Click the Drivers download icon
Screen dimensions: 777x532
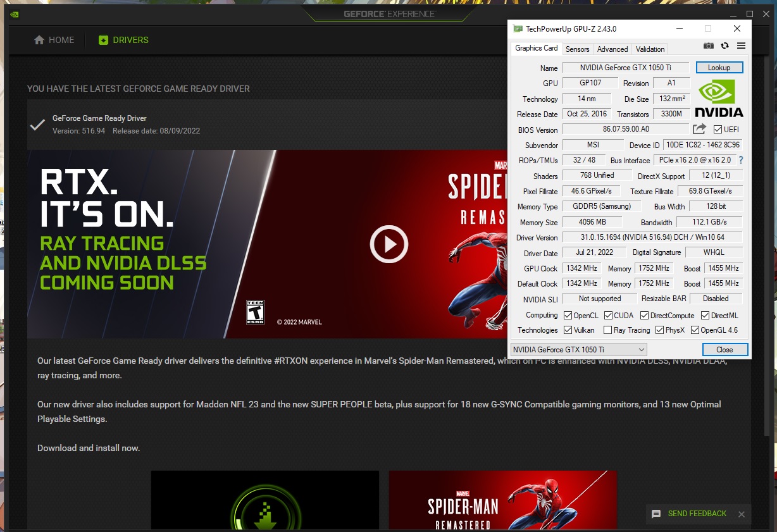[103, 40]
